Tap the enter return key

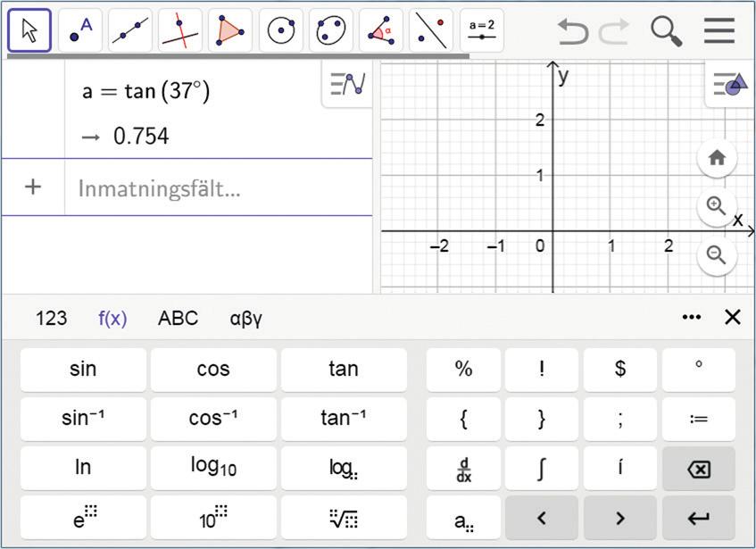699,518
